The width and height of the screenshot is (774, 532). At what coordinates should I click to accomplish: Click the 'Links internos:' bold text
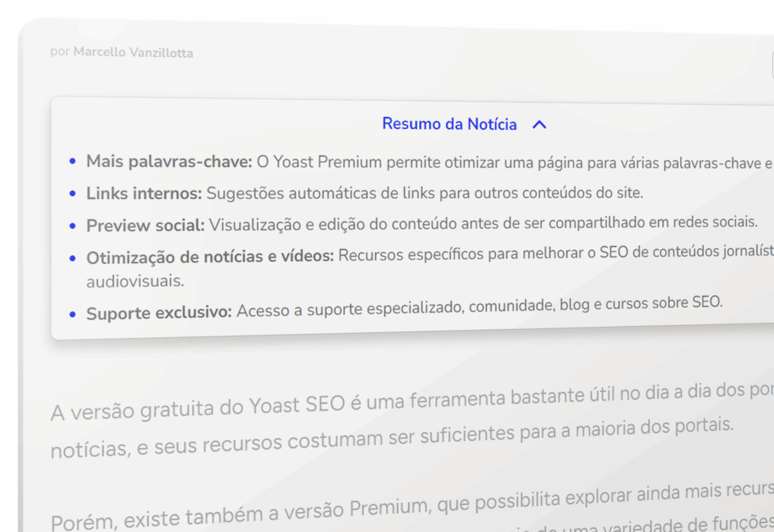click(144, 193)
